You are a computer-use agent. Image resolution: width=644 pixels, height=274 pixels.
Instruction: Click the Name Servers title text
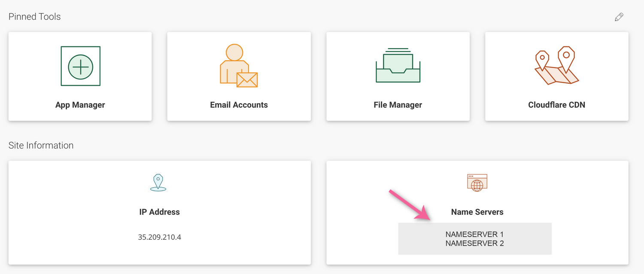tap(477, 212)
